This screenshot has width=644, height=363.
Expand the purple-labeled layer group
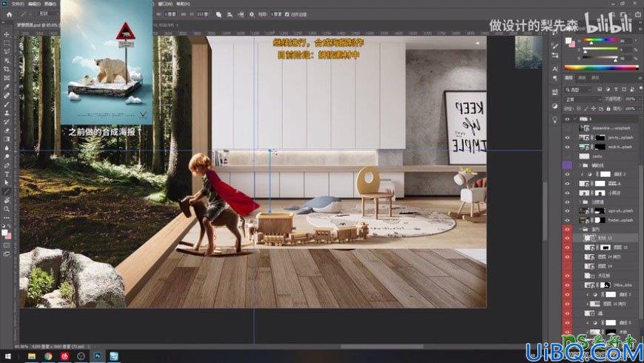click(x=580, y=165)
